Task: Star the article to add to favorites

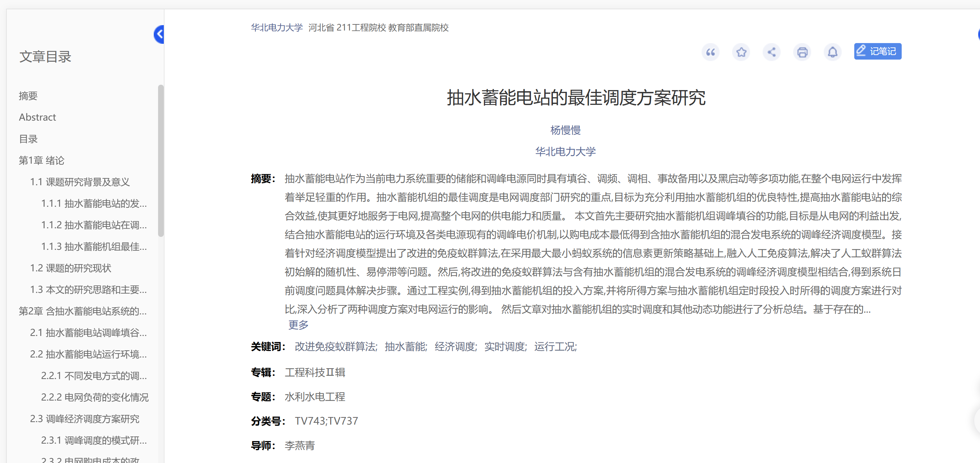Action: point(741,52)
